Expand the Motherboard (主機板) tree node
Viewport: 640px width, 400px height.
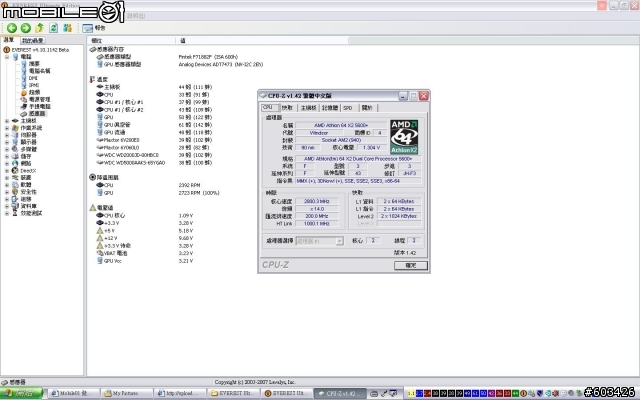pyautogui.click(x=7, y=121)
